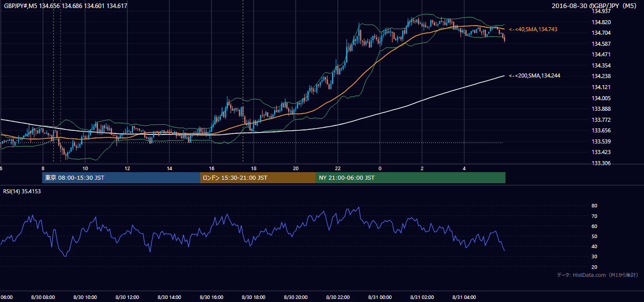Select the Tokyo 08:00-15:30 JST session bar

[121, 178]
